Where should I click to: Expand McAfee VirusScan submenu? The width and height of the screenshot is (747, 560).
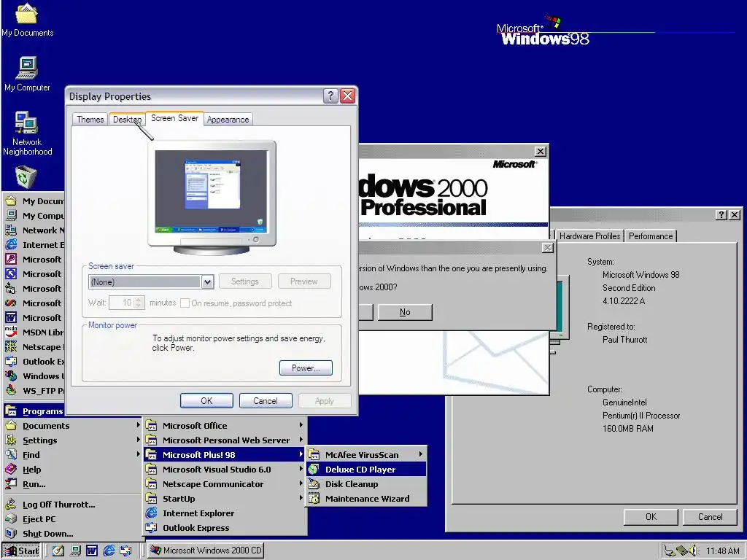(x=366, y=455)
